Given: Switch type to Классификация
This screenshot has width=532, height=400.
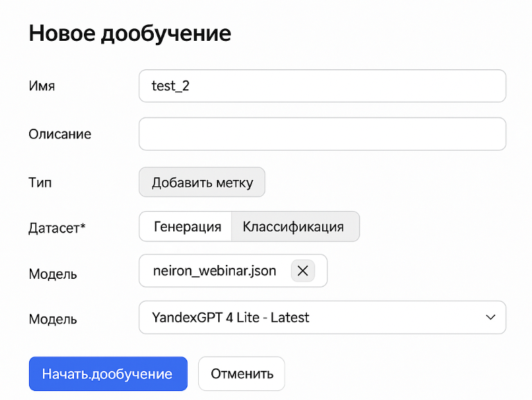Looking at the screenshot, I should 294,227.
